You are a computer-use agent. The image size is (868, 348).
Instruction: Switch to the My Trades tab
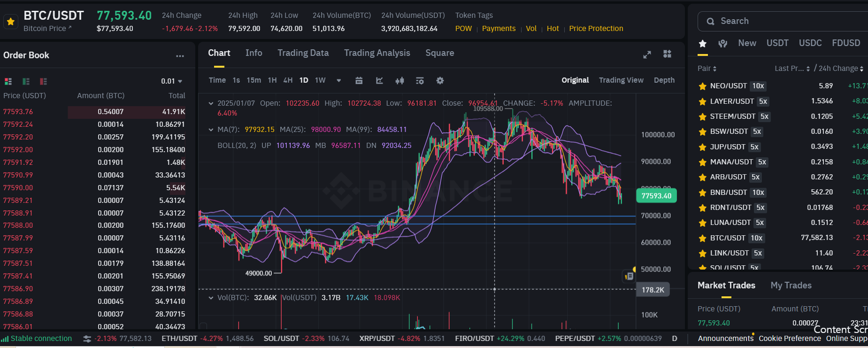(791, 286)
